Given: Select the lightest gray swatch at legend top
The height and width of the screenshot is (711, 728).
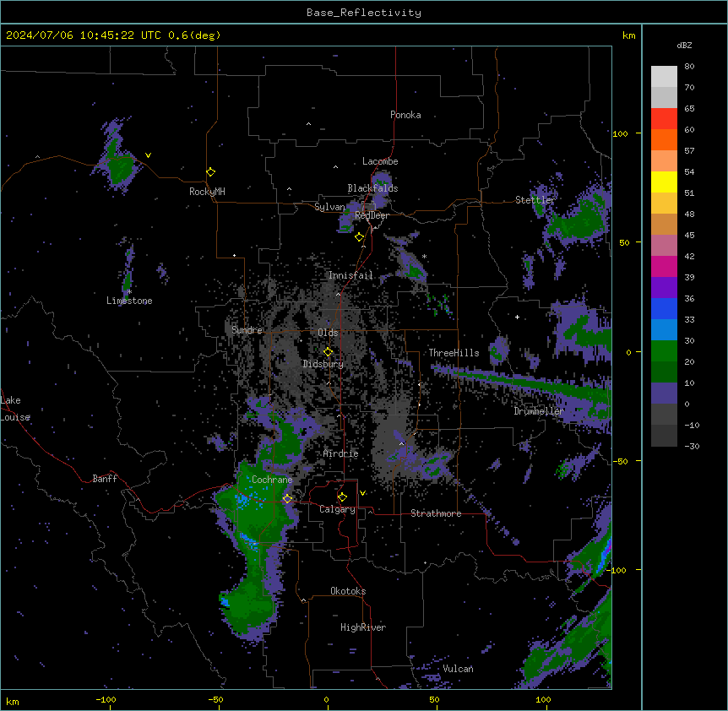Looking at the screenshot, I should pos(664,76).
